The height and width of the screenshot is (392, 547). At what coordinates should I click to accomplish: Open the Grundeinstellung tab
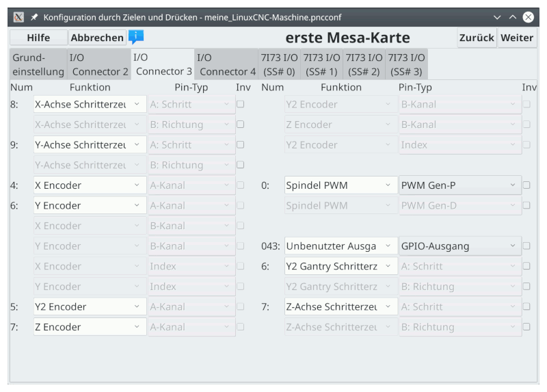coord(38,64)
